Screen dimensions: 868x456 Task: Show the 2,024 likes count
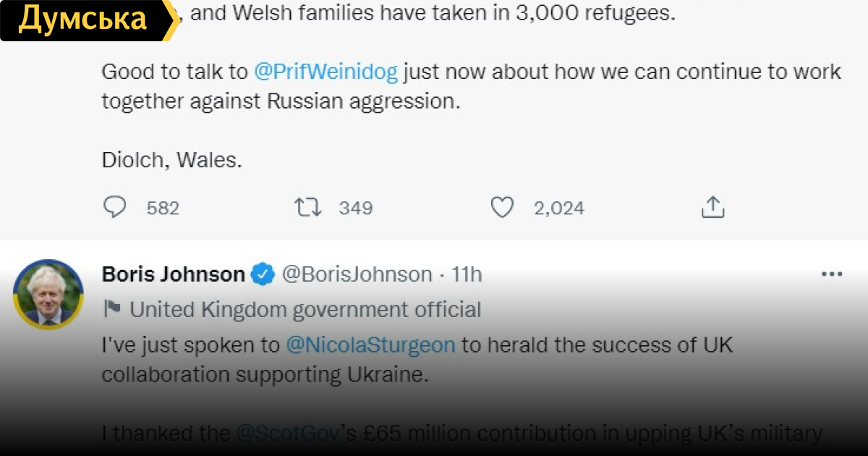(558, 208)
